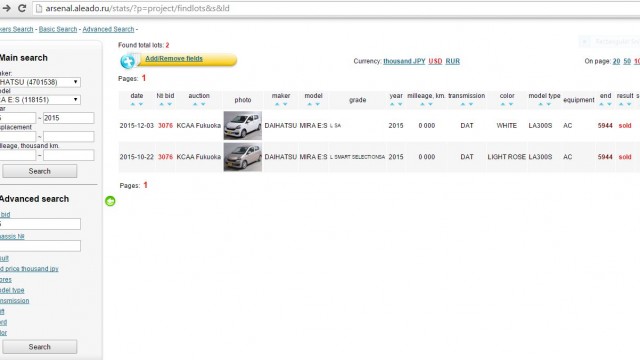640x360 pixels.
Task: Switch currency to USD
Action: click(x=435, y=61)
